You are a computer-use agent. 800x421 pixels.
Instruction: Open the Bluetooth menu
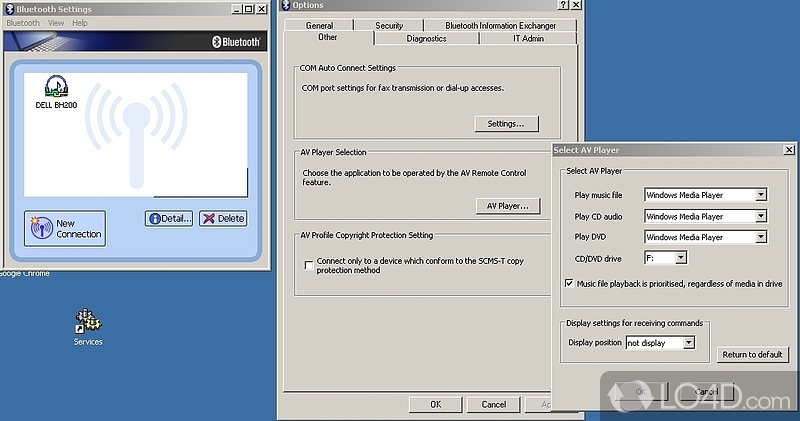tap(23, 23)
